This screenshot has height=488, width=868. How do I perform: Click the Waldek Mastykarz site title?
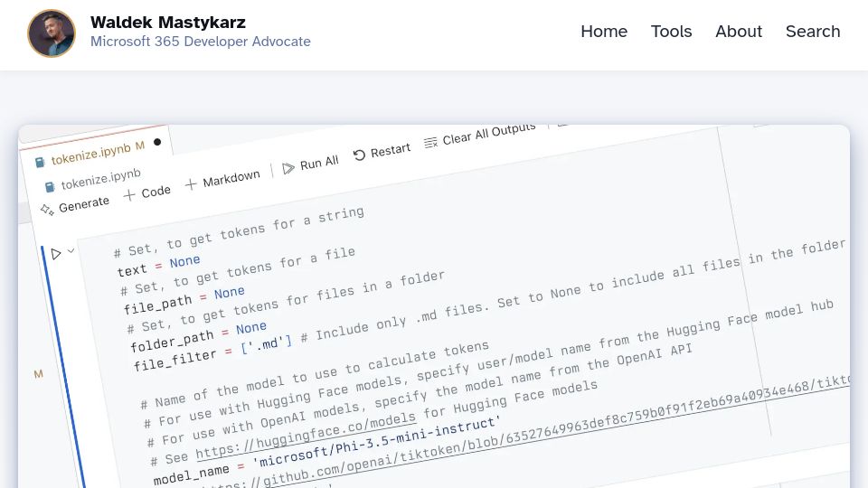pyautogui.click(x=168, y=23)
